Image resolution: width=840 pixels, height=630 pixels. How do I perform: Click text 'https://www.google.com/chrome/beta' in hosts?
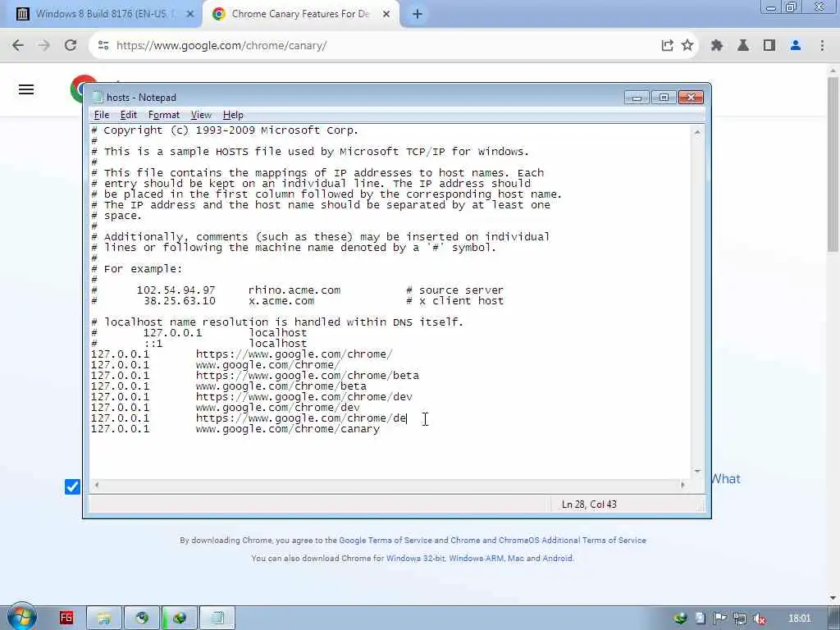coord(308,376)
